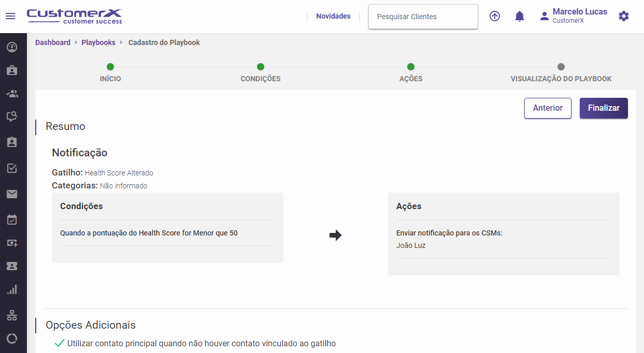This screenshot has width=644, height=353.
Task: Open the envelope email sidebar icon
Action: (12, 194)
